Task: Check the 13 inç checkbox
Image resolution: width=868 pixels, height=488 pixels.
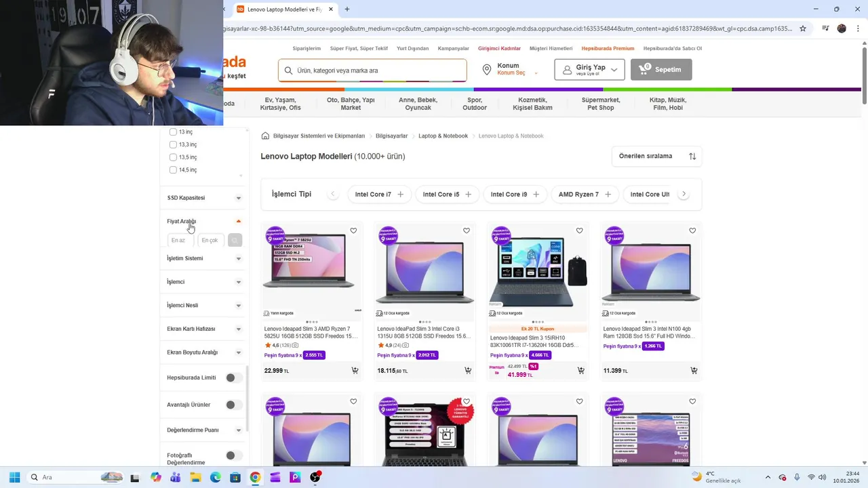Action: (x=173, y=132)
